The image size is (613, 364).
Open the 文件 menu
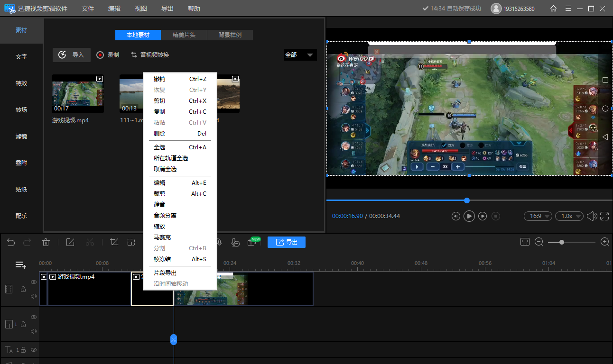88,9
